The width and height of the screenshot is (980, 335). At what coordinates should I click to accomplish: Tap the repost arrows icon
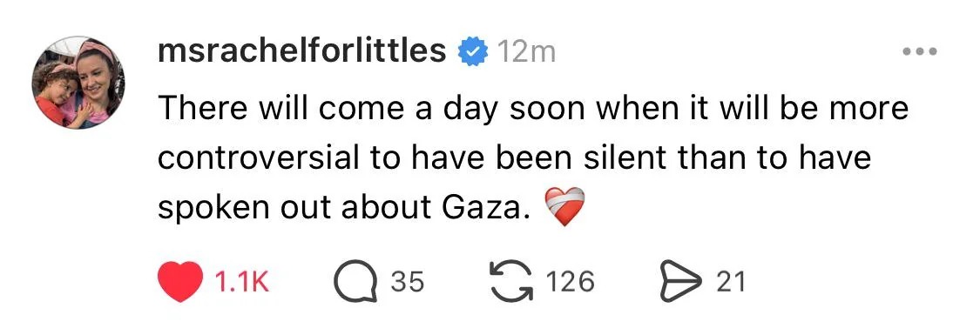(x=511, y=283)
